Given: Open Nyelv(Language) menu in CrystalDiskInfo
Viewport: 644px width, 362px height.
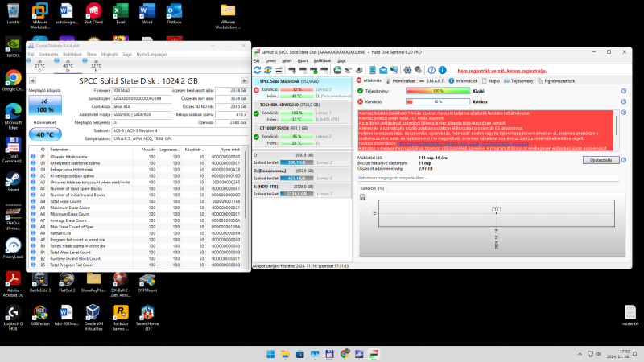Looking at the screenshot, I should [x=151, y=54].
